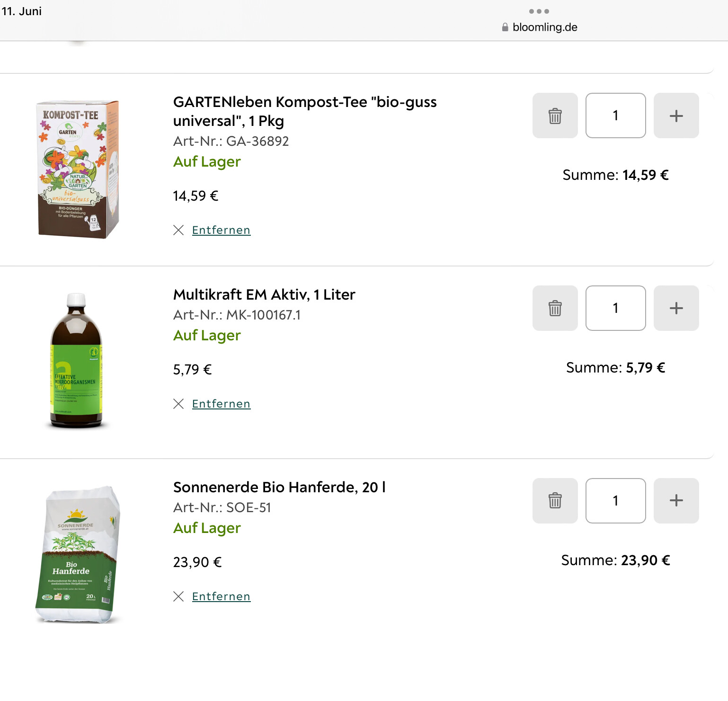The image size is (728, 701).
Task: Increase quantity of Kompost-Tee with plus button
Action: [x=676, y=115]
